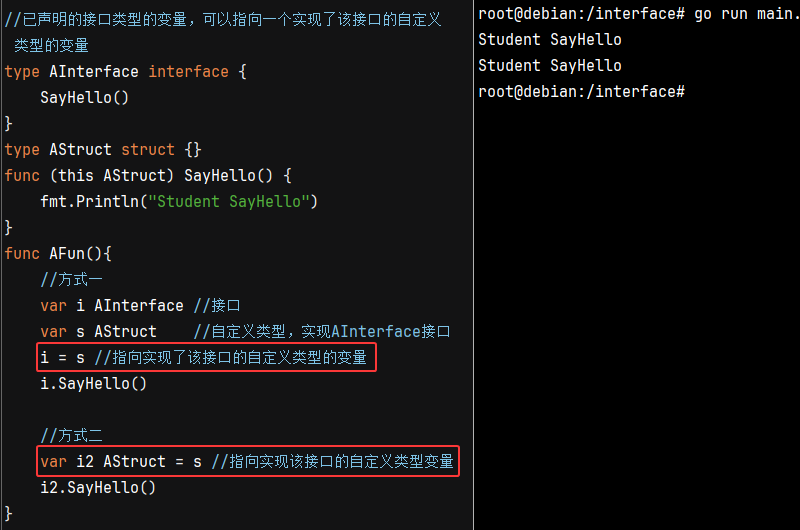
Task: Click the "func (this AStruct) SayHello()" method declaration
Action: pos(148,176)
